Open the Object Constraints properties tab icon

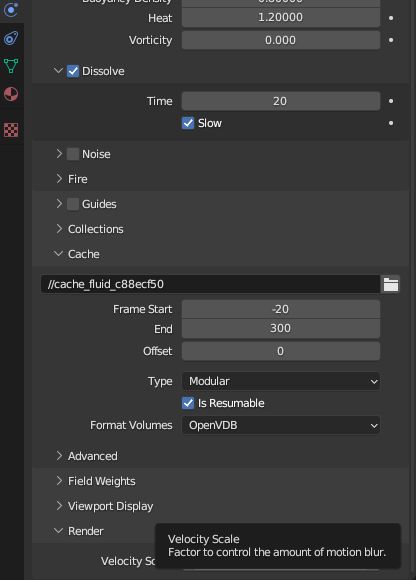pos(11,38)
